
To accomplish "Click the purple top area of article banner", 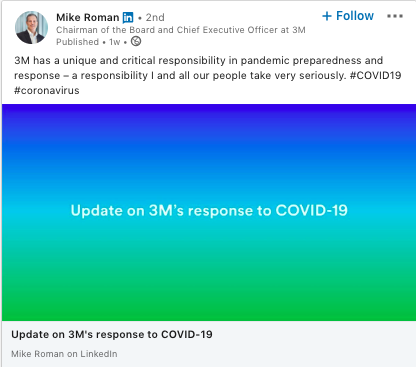I will click(x=209, y=117).
